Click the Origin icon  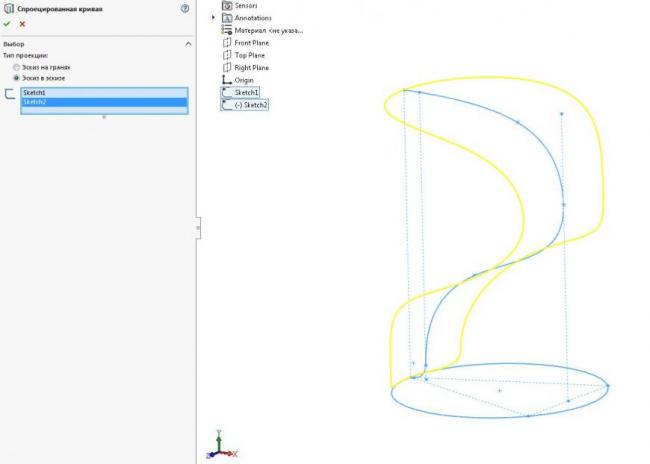point(227,80)
